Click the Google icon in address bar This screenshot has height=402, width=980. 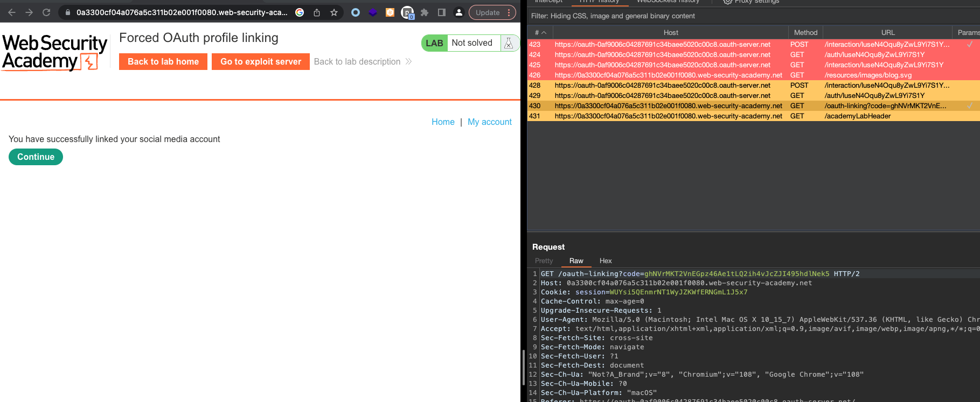(300, 12)
